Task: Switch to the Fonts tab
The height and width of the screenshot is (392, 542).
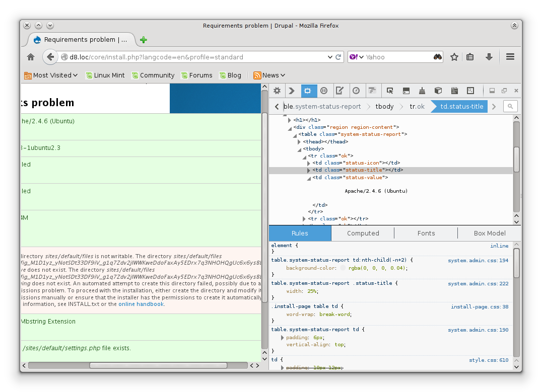Action: pyautogui.click(x=426, y=233)
